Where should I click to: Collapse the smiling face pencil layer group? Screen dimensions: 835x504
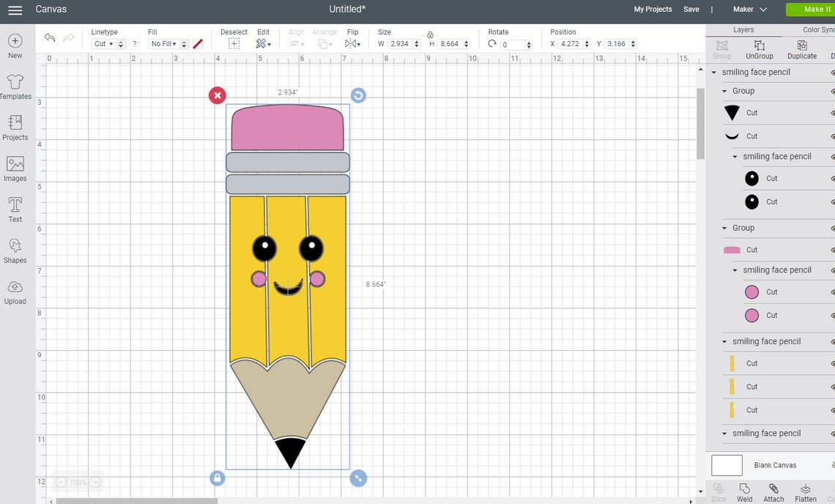pyautogui.click(x=714, y=73)
